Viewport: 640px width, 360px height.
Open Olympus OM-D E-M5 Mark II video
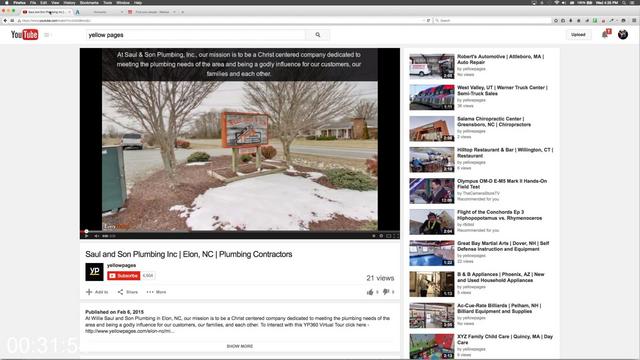[502, 184]
